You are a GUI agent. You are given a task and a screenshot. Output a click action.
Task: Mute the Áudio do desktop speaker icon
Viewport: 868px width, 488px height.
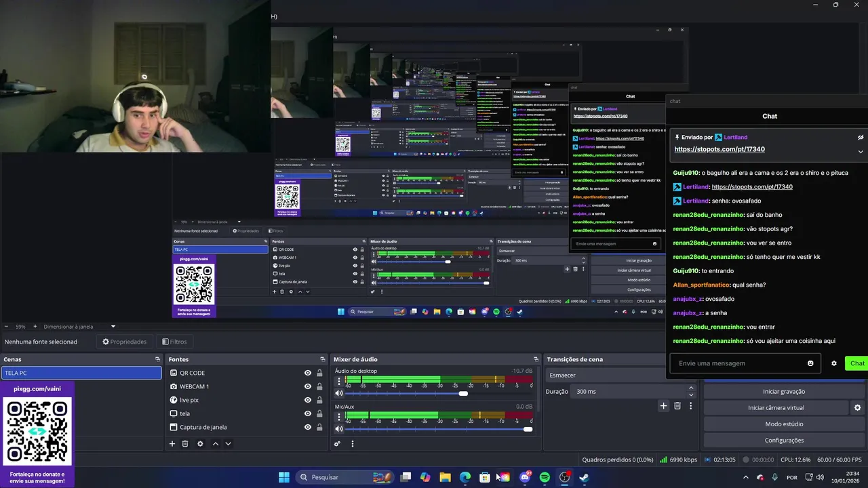pos(339,393)
